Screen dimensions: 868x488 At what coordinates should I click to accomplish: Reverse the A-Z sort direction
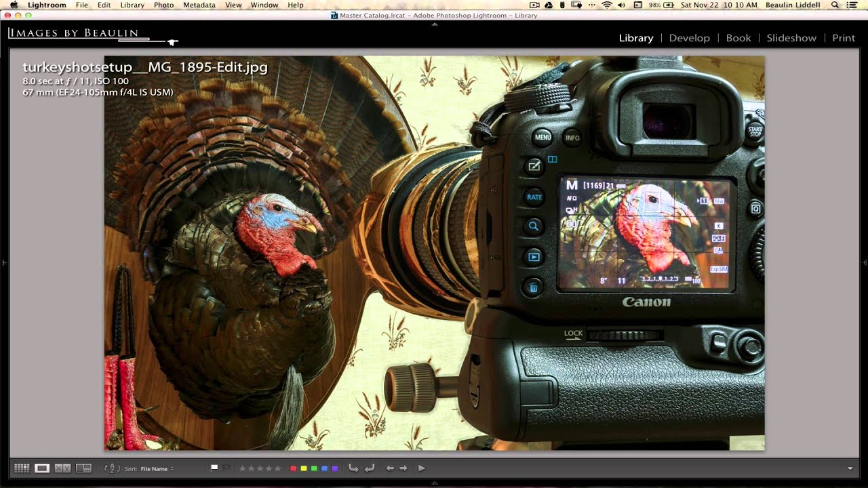pos(113,468)
